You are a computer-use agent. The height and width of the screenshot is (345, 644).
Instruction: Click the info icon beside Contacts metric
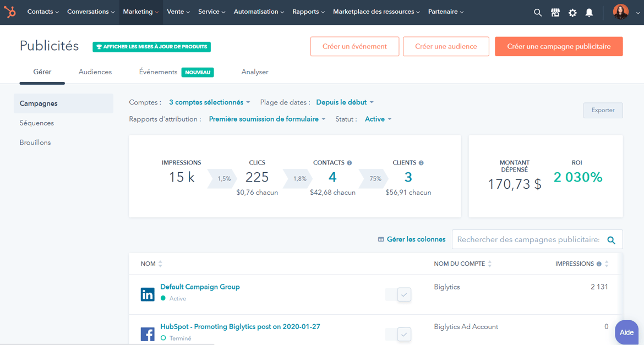(x=350, y=163)
